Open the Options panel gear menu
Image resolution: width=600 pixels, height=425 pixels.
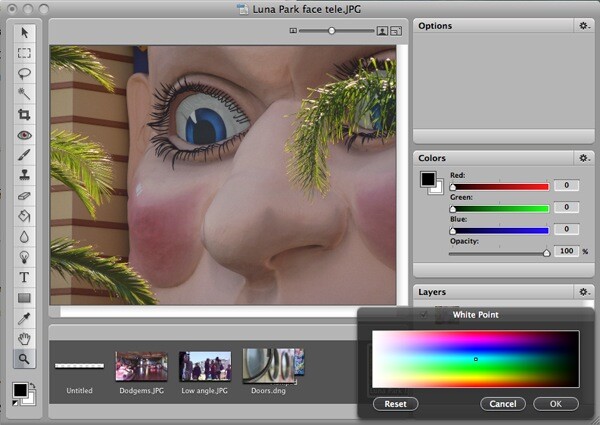(583, 25)
